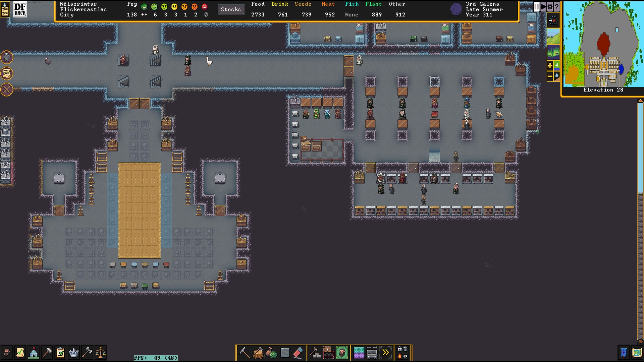Viewport: 644px width, 362px height.
Task: Go down one elevation with minus
Action: [x=550, y=77]
